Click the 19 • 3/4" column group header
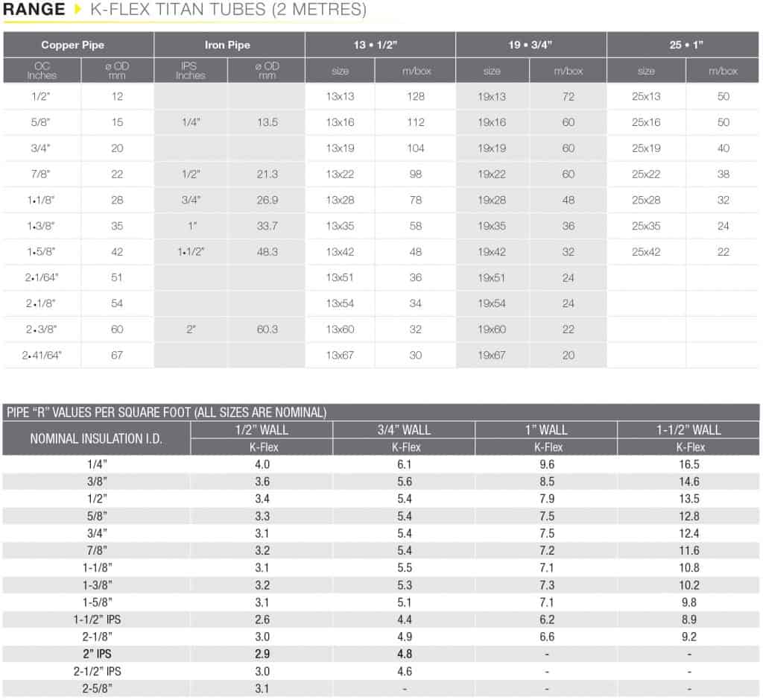The height and width of the screenshot is (700, 763). pos(531,45)
